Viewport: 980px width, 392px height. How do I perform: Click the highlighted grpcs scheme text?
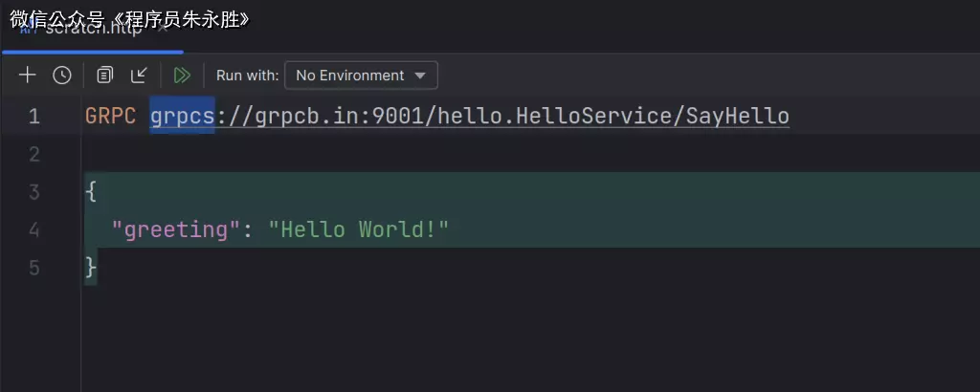pos(182,117)
